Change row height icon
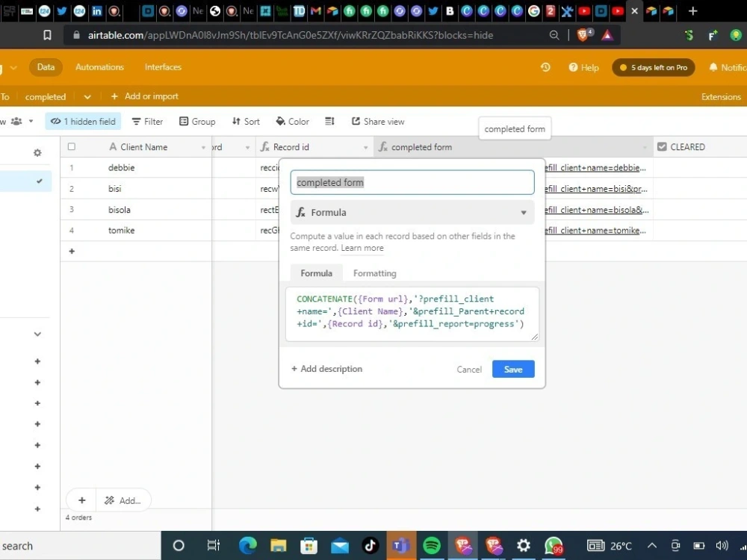The image size is (747, 560). [x=329, y=122]
